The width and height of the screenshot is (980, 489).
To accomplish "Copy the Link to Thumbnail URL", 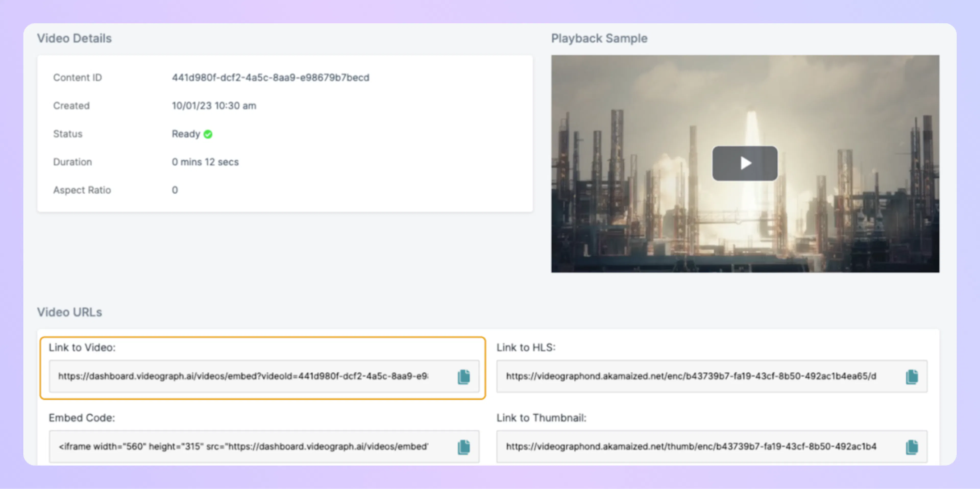I will click(912, 447).
